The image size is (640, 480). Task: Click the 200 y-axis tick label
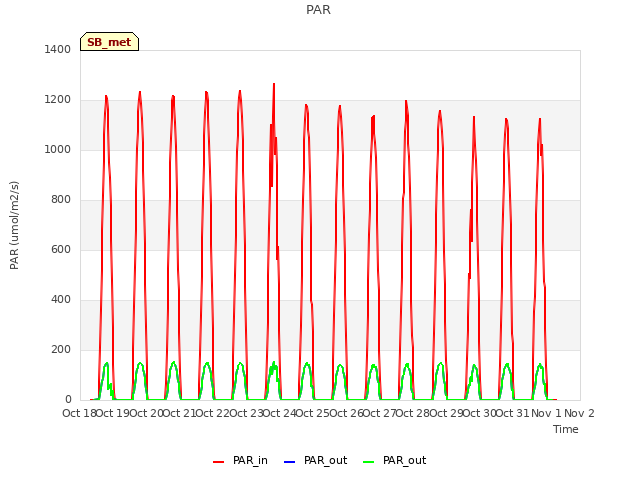click(x=61, y=349)
